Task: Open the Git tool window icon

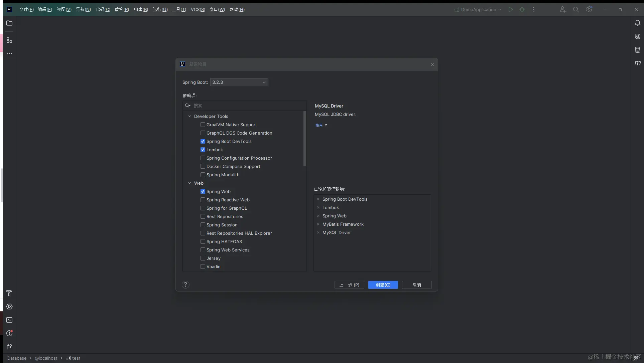Action: (9, 347)
